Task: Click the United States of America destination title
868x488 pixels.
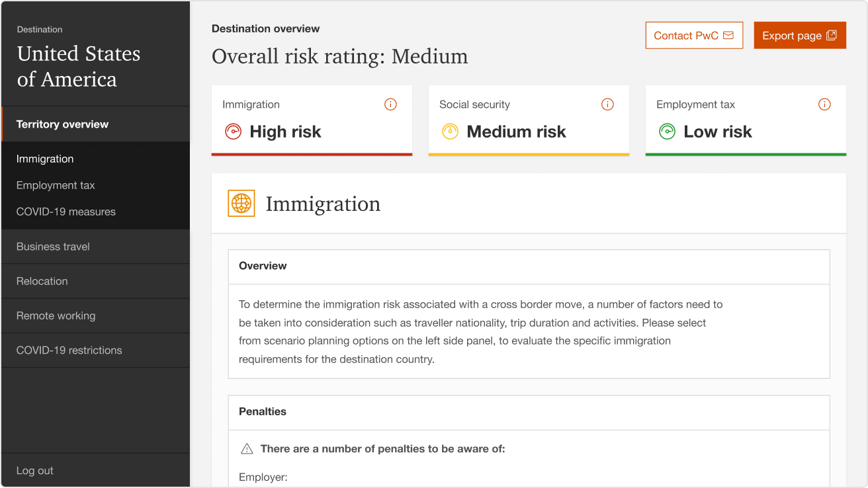Action: pos(78,66)
